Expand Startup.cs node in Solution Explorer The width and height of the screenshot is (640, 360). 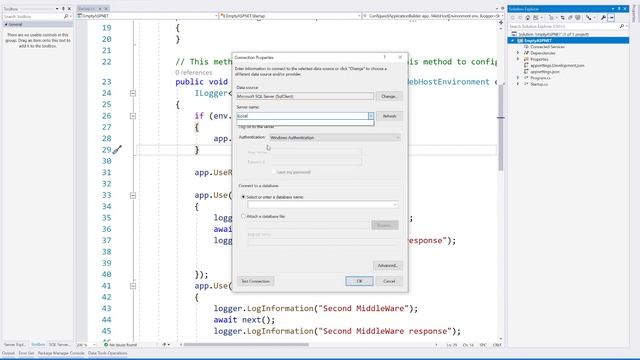click(518, 84)
